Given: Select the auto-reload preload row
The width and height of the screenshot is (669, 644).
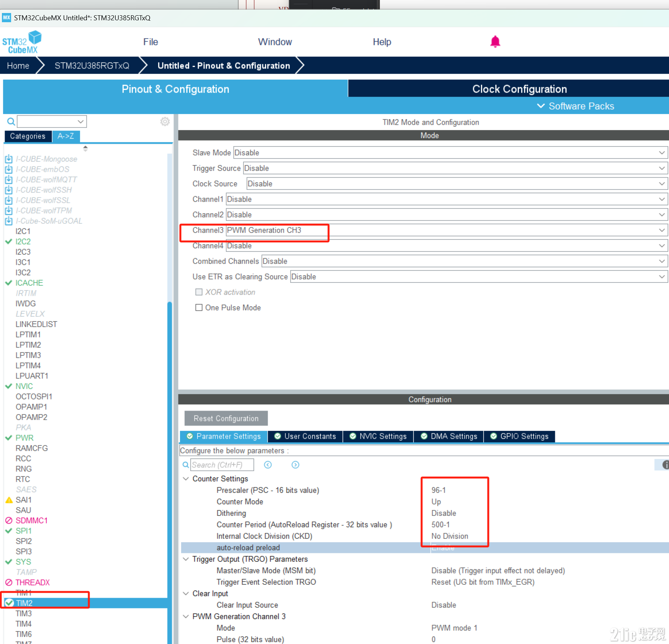Looking at the screenshot, I should 425,548.
